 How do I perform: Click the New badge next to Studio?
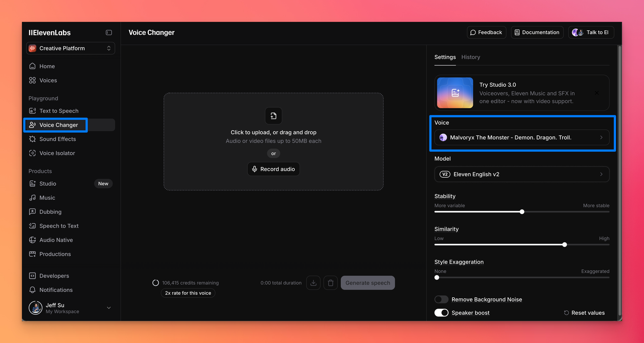103,183
